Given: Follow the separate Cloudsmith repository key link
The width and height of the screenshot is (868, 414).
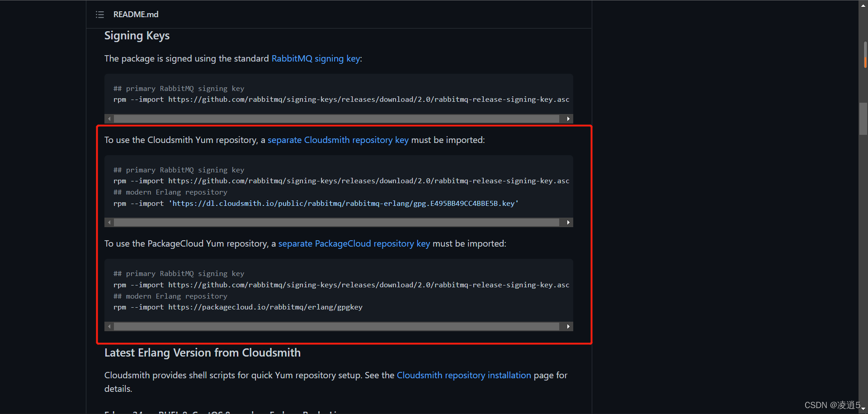Looking at the screenshot, I should 338,140.
